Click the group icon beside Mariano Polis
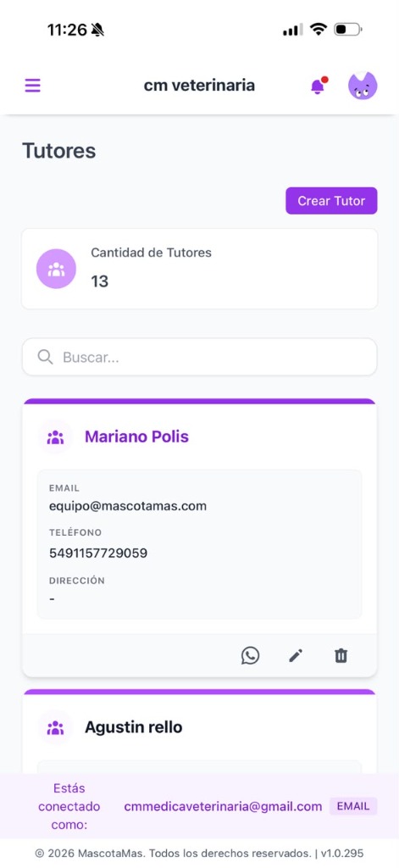 pyautogui.click(x=55, y=437)
